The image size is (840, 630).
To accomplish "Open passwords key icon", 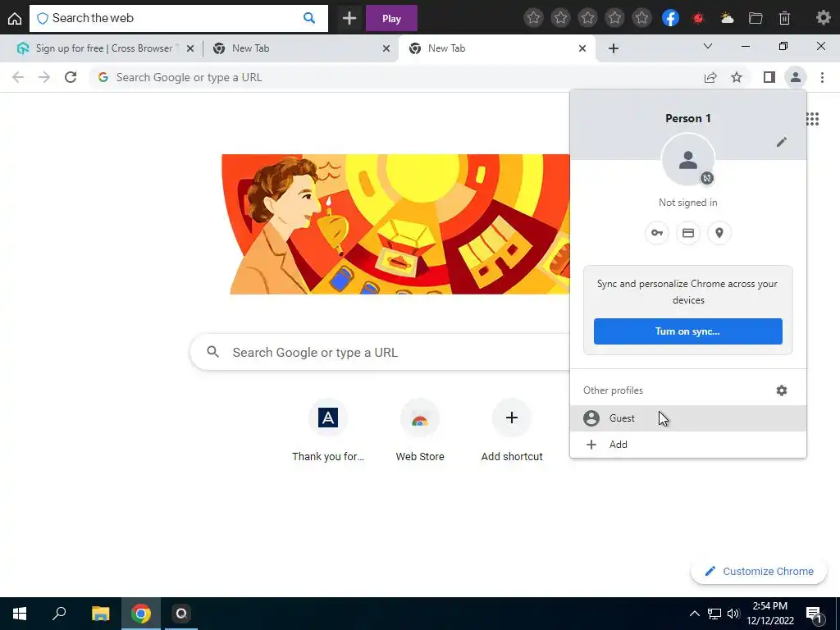I will (x=657, y=233).
